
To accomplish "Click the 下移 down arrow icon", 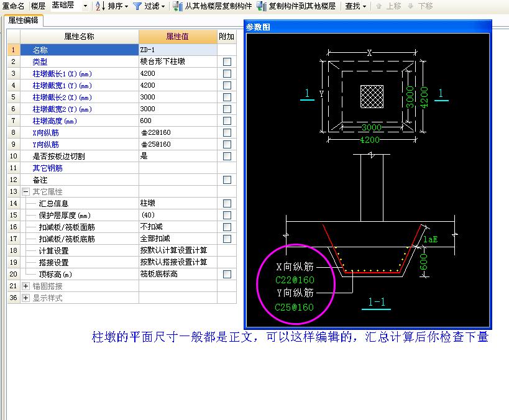I will 410,6.
